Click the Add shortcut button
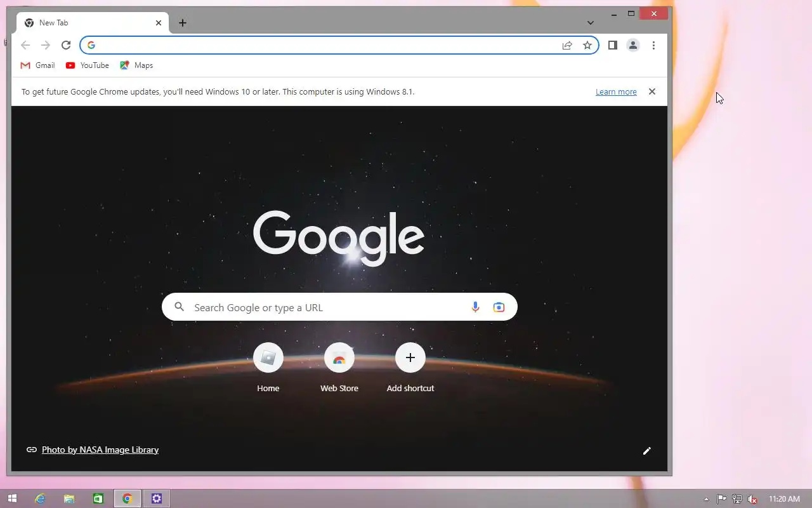This screenshot has width=812, height=508. click(410, 368)
